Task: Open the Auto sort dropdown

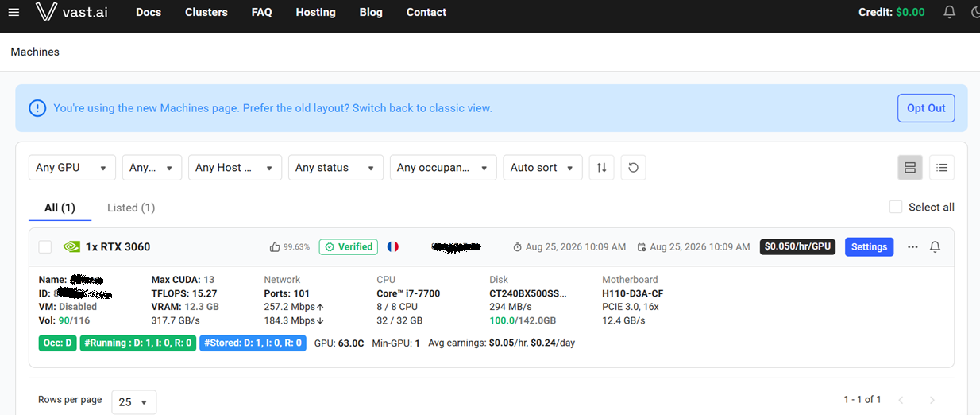Action: click(x=543, y=168)
